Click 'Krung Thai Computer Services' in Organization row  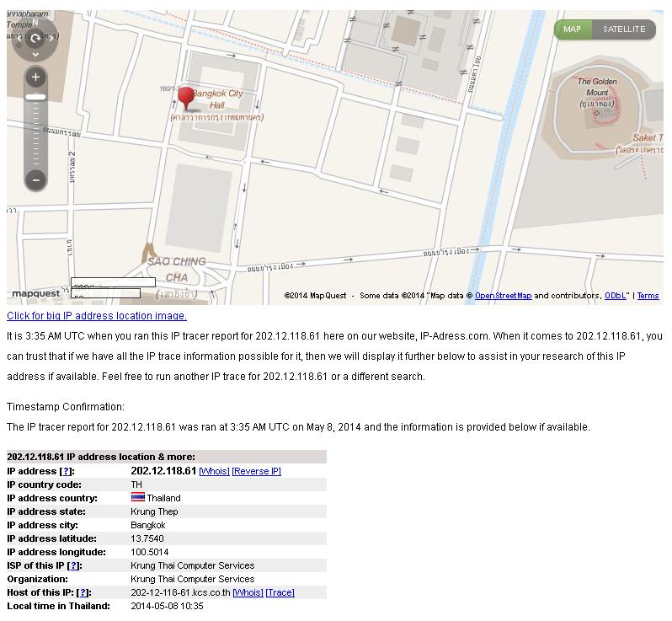pyautogui.click(x=193, y=579)
